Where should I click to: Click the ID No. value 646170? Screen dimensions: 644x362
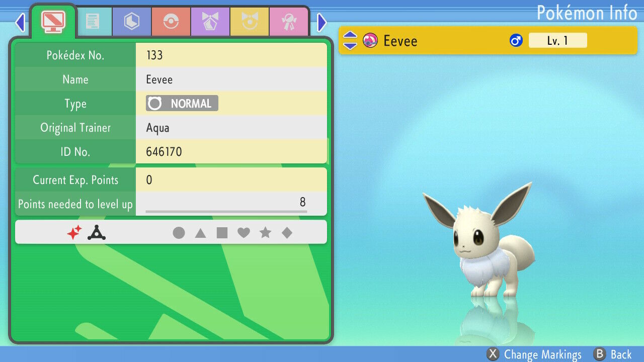pyautogui.click(x=164, y=151)
